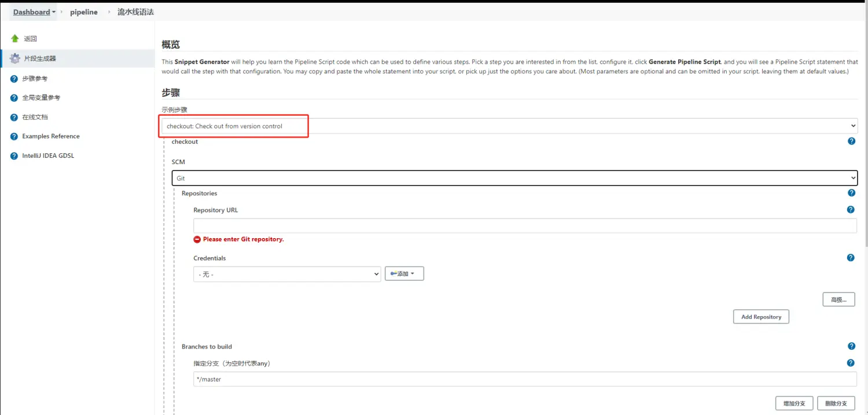Click the Snippet Generator gear icon

[x=15, y=58]
